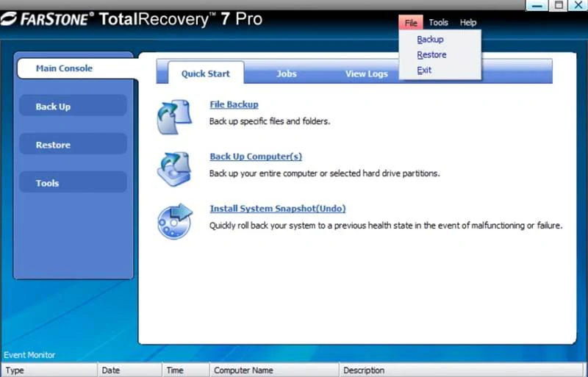Click the Install System Snapshot disc icon
The image size is (588, 377).
(175, 221)
